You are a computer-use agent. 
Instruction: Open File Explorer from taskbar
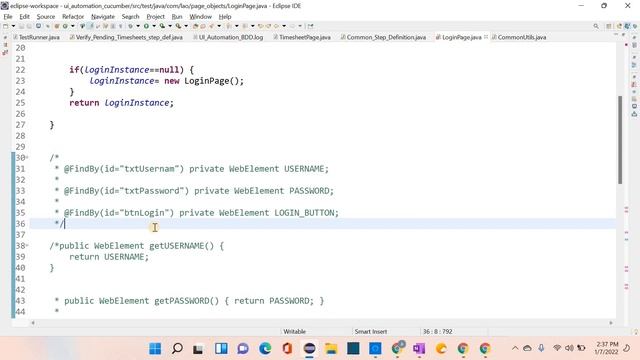331,349
